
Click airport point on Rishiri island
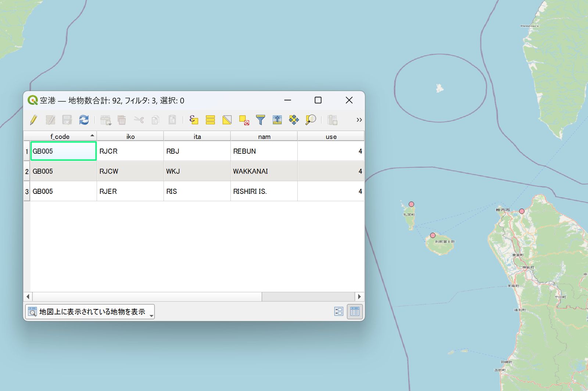pyautogui.click(x=433, y=235)
